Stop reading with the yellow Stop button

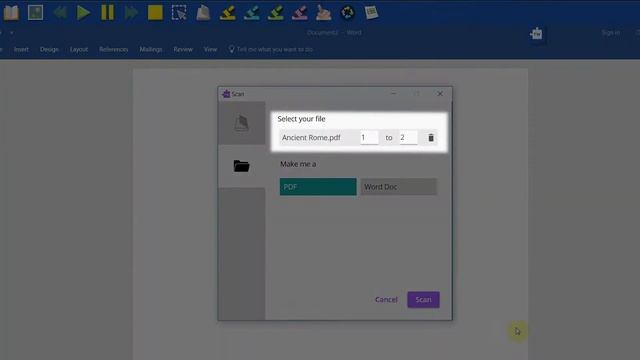(155, 13)
